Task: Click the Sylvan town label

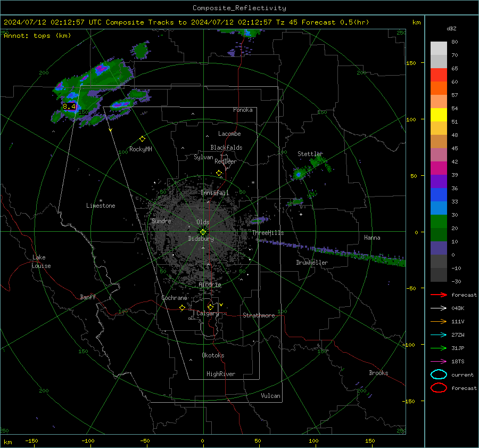Action: (203, 157)
